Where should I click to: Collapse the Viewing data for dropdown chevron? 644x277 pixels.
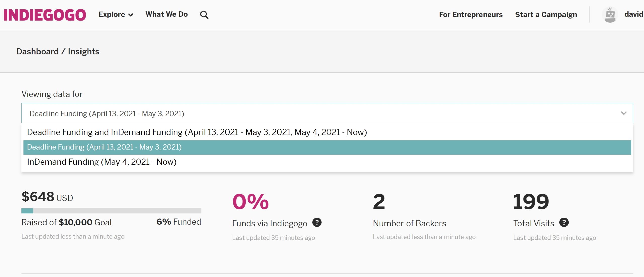[624, 113]
